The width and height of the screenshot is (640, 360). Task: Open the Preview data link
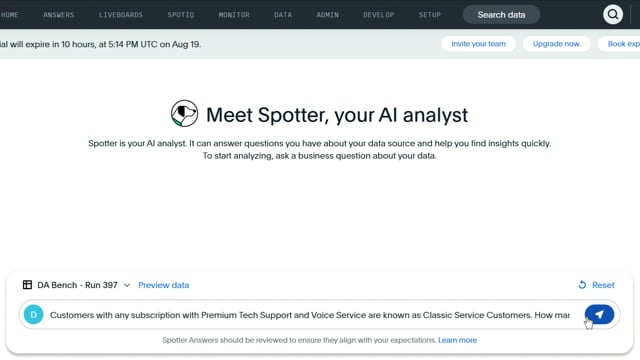pos(164,285)
